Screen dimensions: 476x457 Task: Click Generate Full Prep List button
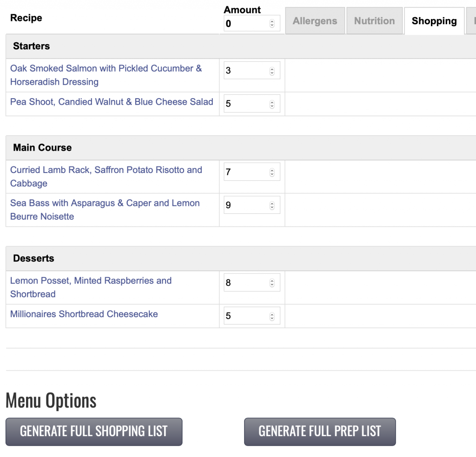[320, 431]
